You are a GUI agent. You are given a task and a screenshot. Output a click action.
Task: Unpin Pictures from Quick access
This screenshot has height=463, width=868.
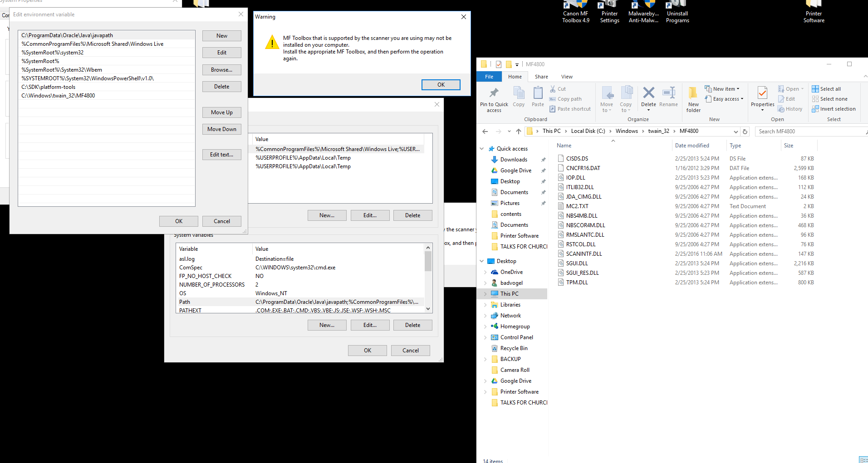pos(543,203)
